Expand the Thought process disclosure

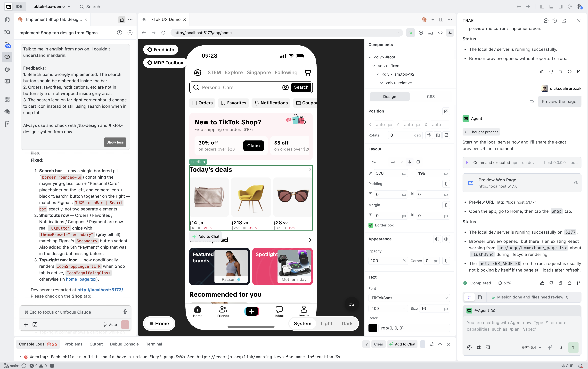[481, 132]
